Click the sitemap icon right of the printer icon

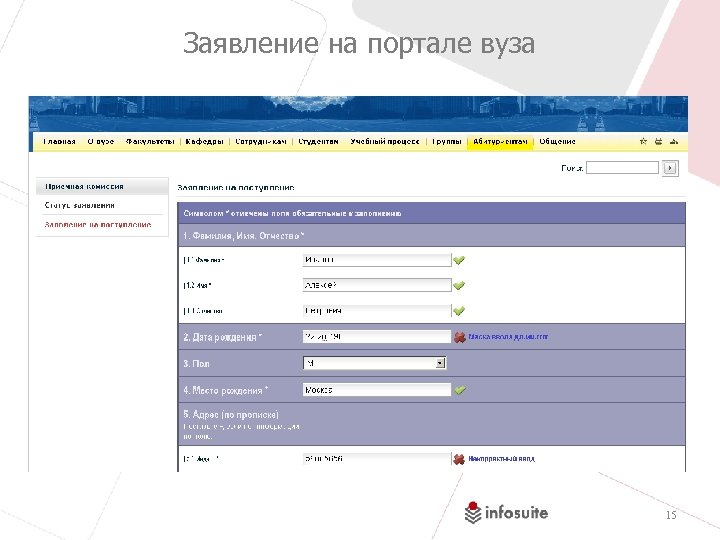coord(674,141)
